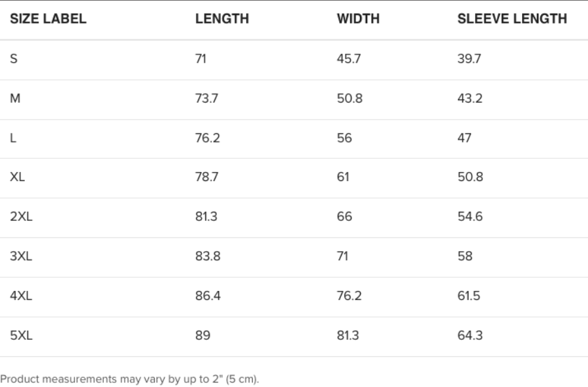Click the 76.2 width value for 4XL
The image size is (588, 387).
click(349, 295)
